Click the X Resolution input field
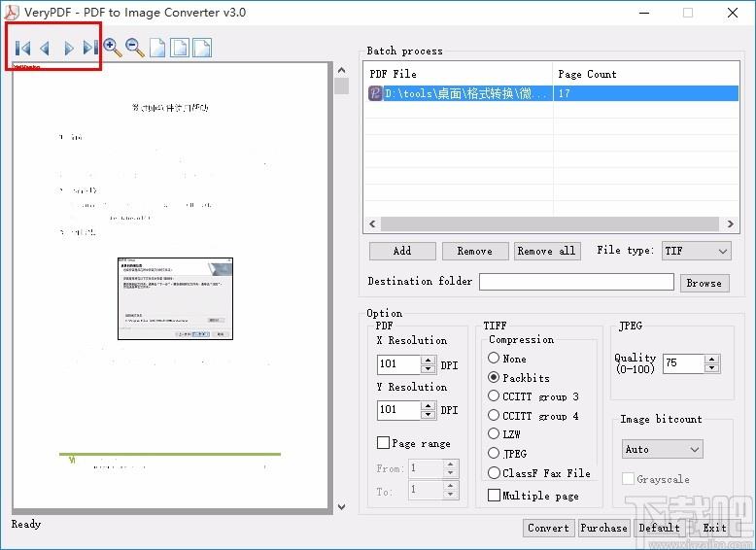Image resolution: width=756 pixels, height=550 pixels. pyautogui.click(x=399, y=364)
